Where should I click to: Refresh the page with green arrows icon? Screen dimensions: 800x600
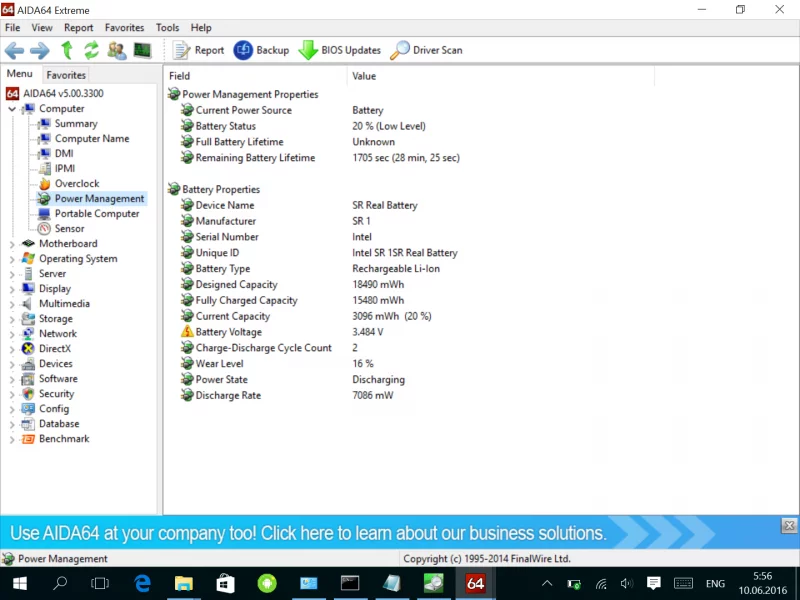[91, 50]
